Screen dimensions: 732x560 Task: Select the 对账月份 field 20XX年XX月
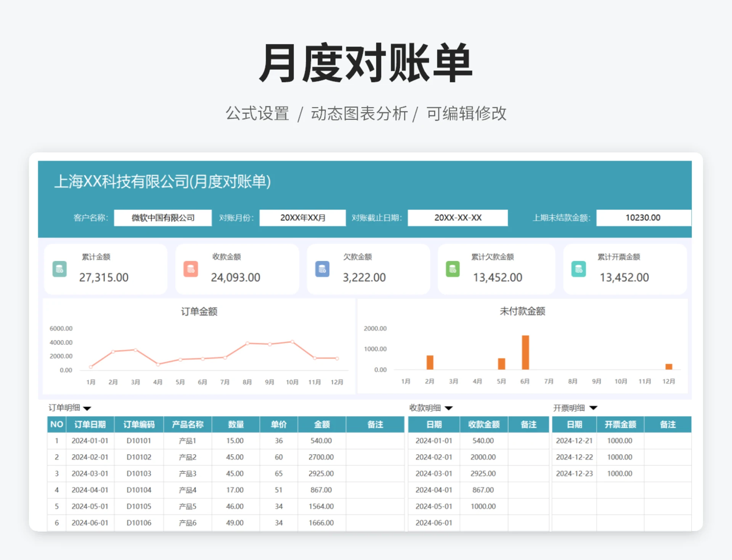coord(302,218)
